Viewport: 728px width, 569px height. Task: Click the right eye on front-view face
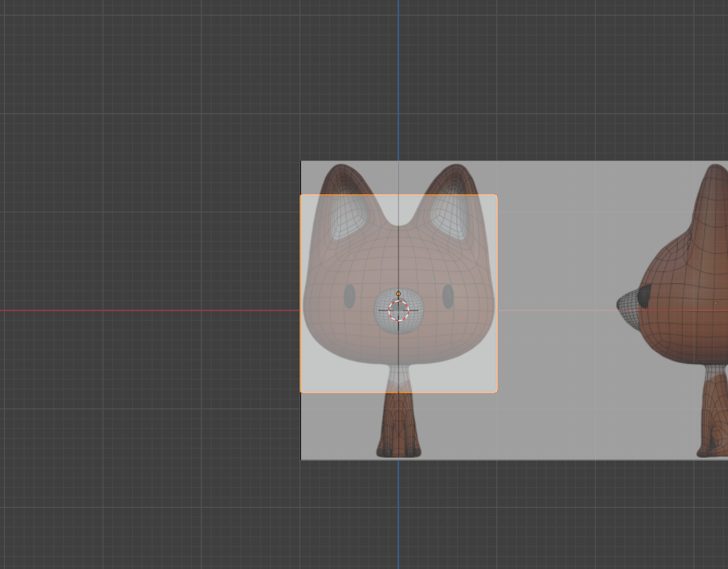click(x=448, y=297)
